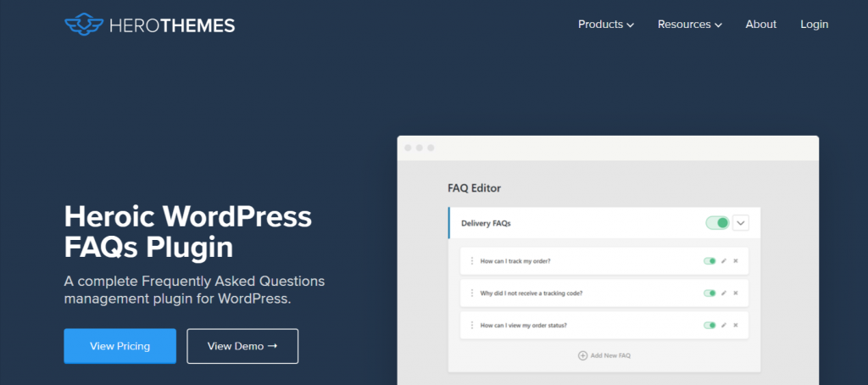This screenshot has height=385, width=868.
Task: Open the Login page
Action: tap(815, 25)
